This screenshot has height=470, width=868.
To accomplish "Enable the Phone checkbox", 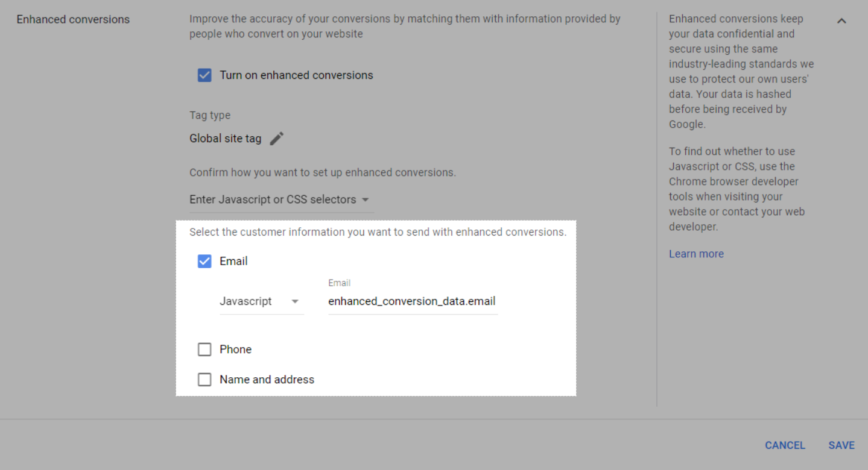I will pos(204,349).
